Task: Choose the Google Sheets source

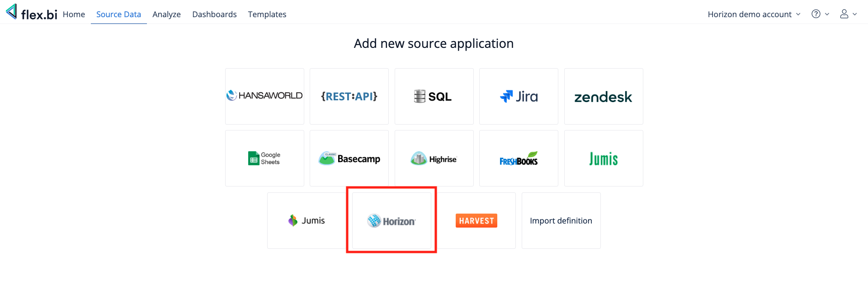Action: [x=264, y=158]
